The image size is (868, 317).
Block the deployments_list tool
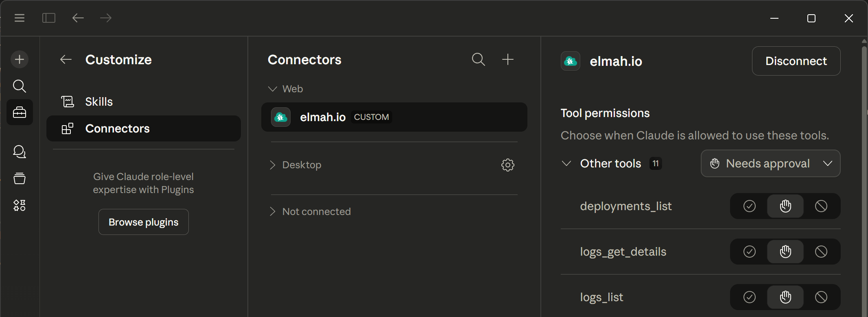[821, 206]
